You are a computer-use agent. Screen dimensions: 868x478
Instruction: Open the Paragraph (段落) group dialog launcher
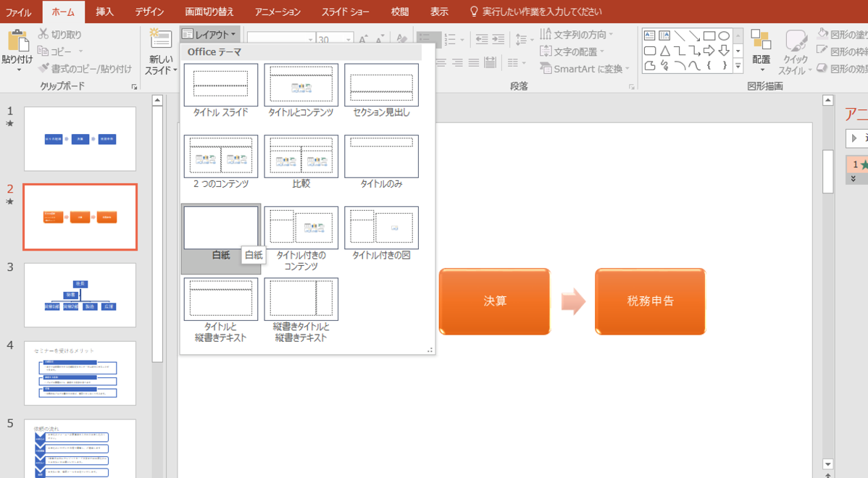(631, 87)
